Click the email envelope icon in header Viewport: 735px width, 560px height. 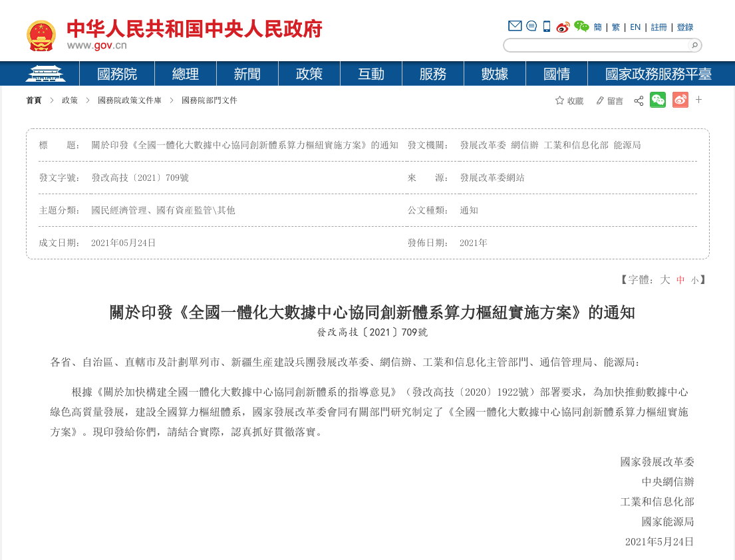(x=515, y=26)
